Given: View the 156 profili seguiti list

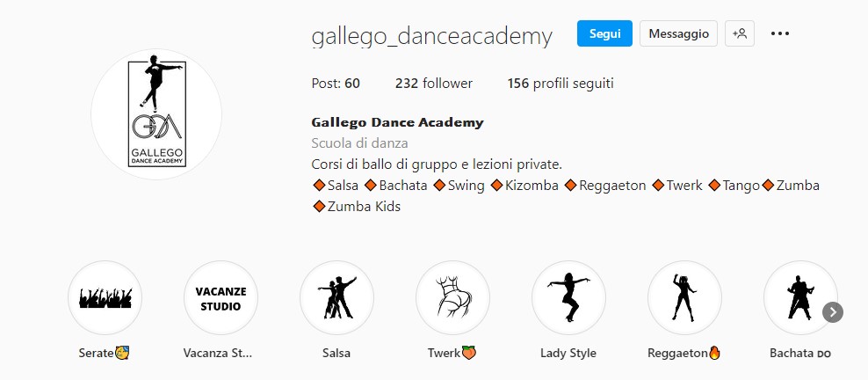Looking at the screenshot, I should click(561, 84).
